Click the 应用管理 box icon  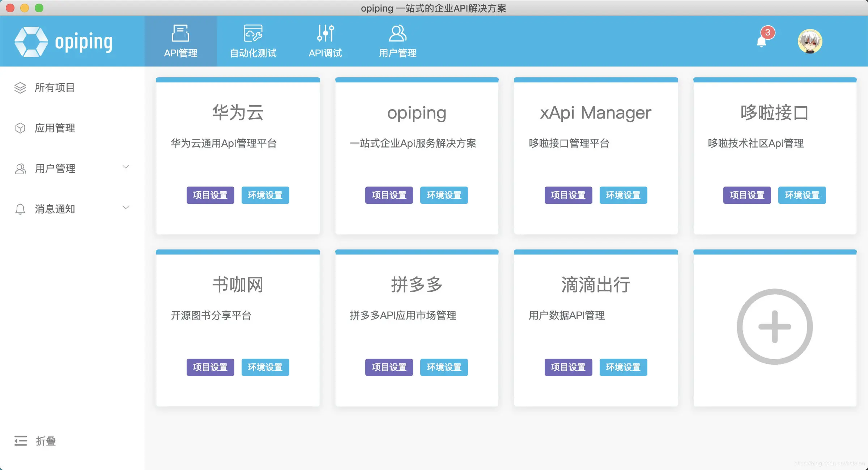[x=20, y=128]
